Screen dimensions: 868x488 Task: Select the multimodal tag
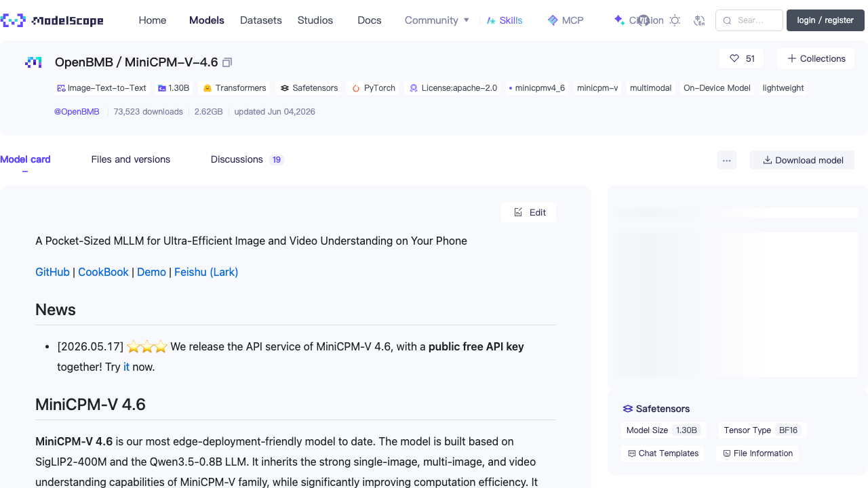click(650, 88)
